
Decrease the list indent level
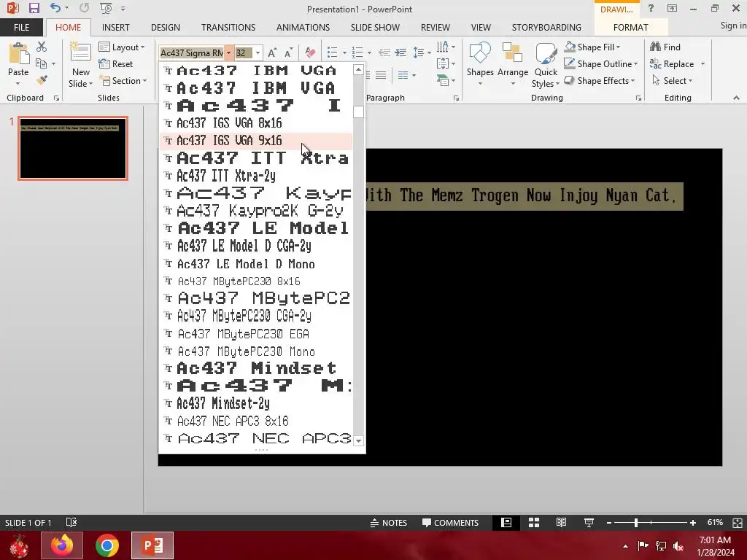click(384, 52)
